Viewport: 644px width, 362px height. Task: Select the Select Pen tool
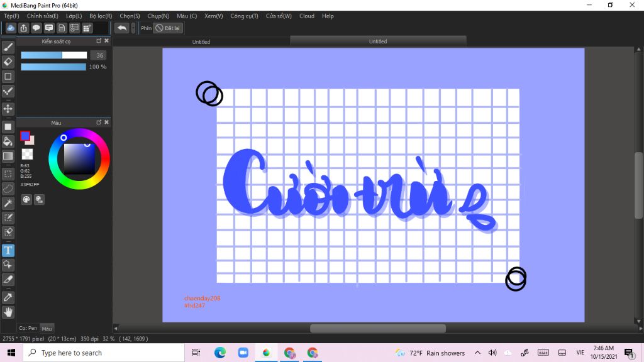click(8, 217)
